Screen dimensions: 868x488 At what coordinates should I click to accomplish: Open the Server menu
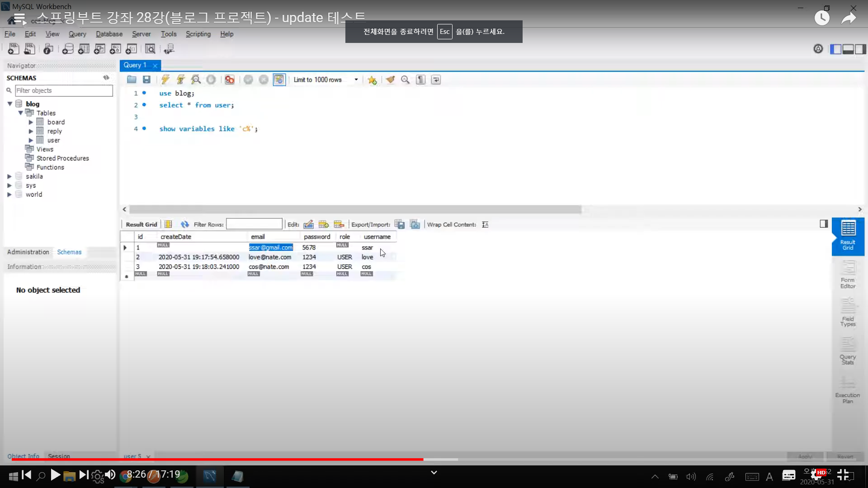(x=141, y=34)
